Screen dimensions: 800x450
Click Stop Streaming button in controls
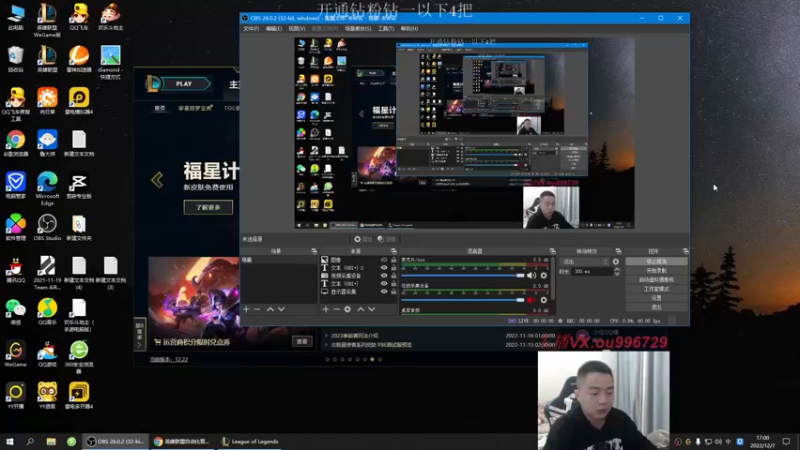pos(656,261)
